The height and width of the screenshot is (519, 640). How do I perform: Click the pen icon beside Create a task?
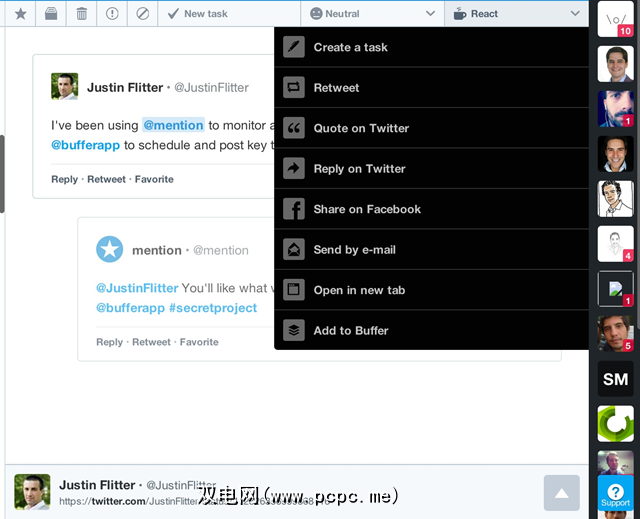[x=294, y=47]
